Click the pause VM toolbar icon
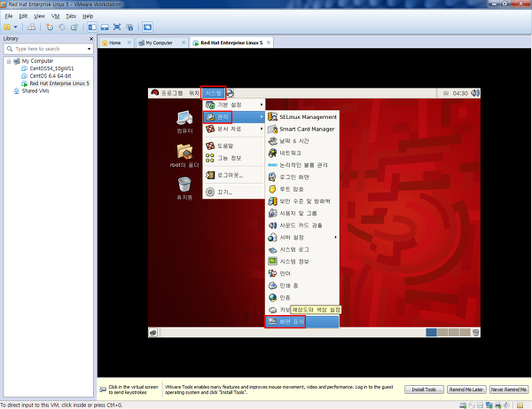532x409 pixels. tap(7, 27)
